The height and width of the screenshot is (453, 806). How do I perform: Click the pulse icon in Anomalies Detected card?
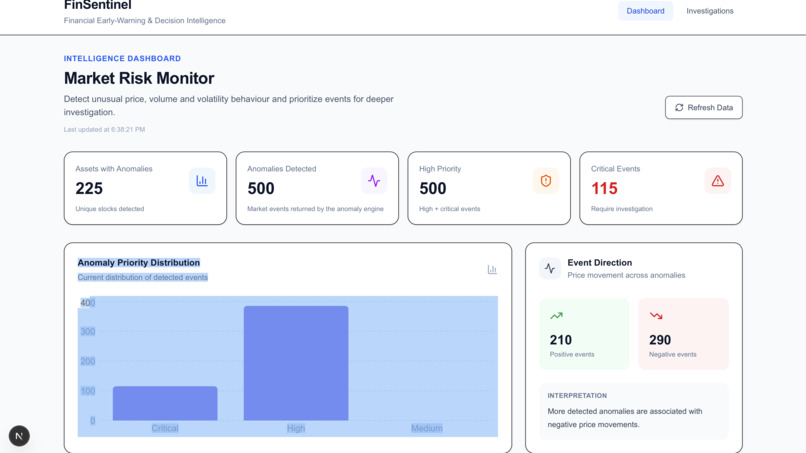tap(374, 181)
